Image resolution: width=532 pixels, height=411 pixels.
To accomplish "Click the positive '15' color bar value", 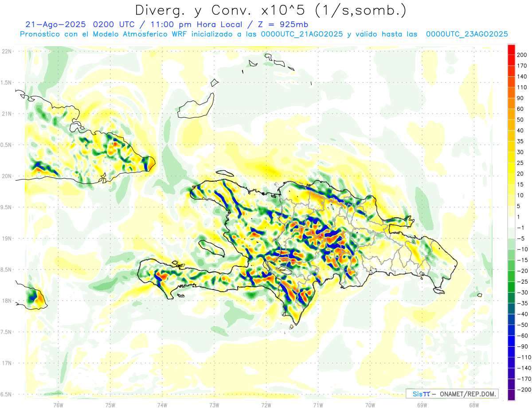I will (x=521, y=184).
